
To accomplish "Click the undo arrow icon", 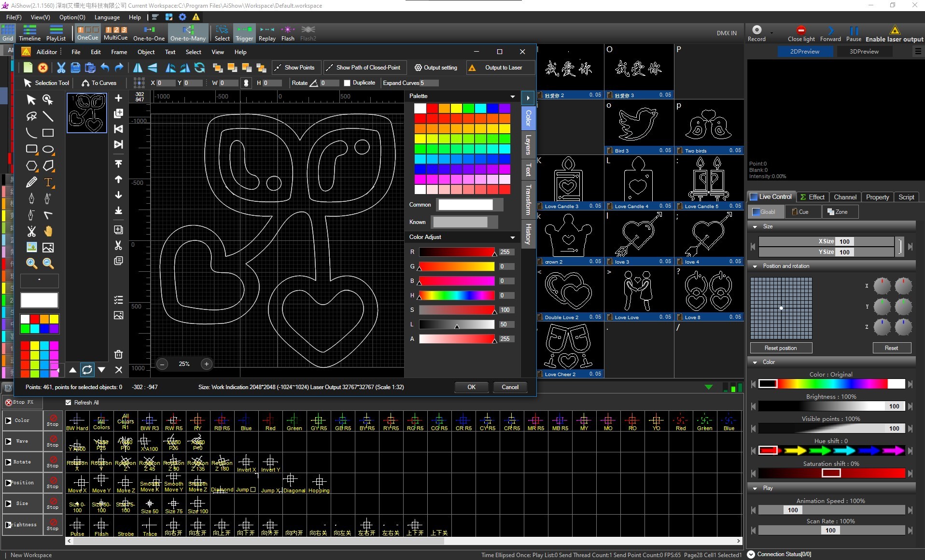I will [x=105, y=68].
